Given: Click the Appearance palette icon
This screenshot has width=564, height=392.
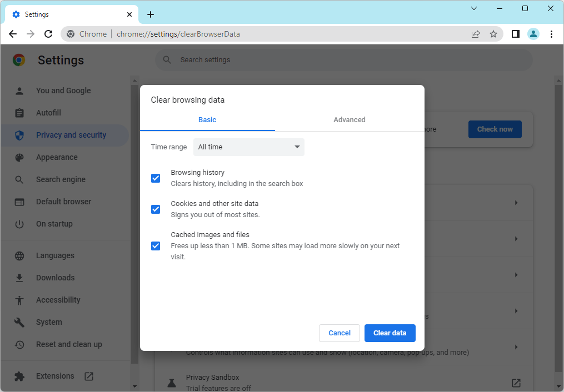Looking at the screenshot, I should pos(19,157).
